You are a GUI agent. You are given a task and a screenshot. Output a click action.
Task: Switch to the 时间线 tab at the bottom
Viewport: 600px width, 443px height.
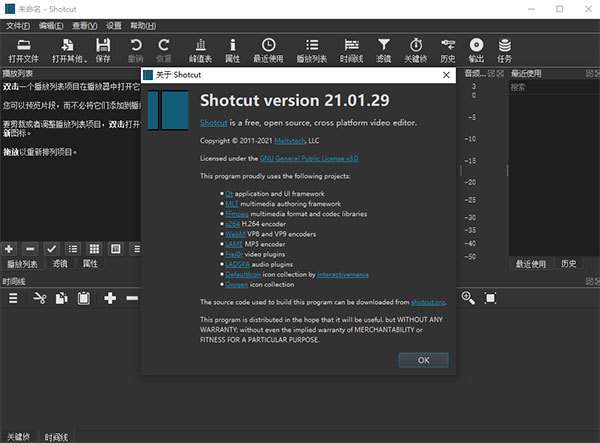tap(56, 437)
